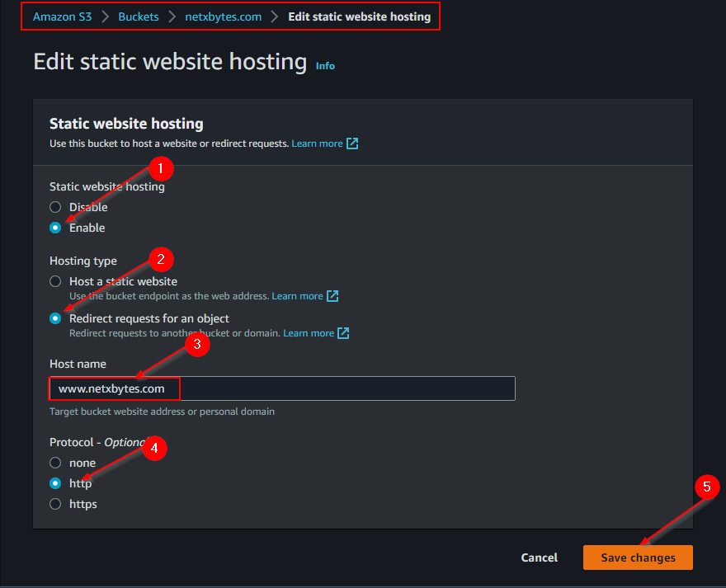Viewport: 726px width, 588px height.
Task: Open Learn more link under section title
Action: 317,143
